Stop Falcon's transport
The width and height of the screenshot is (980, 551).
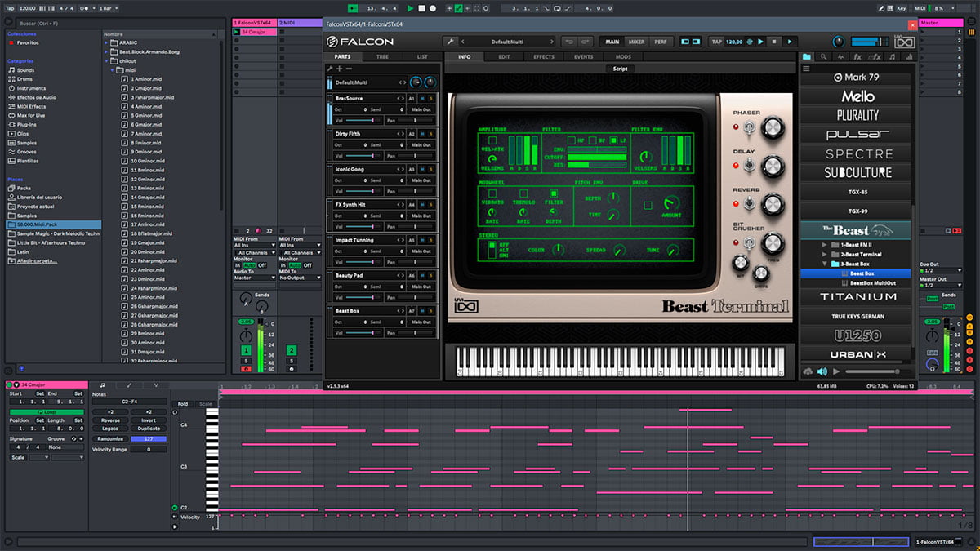(x=773, y=41)
